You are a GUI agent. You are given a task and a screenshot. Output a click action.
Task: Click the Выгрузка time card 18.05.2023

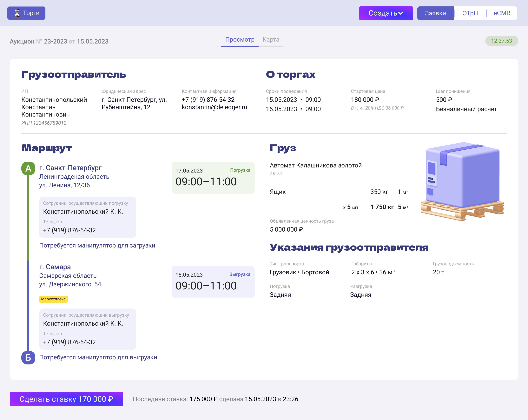[x=213, y=282]
